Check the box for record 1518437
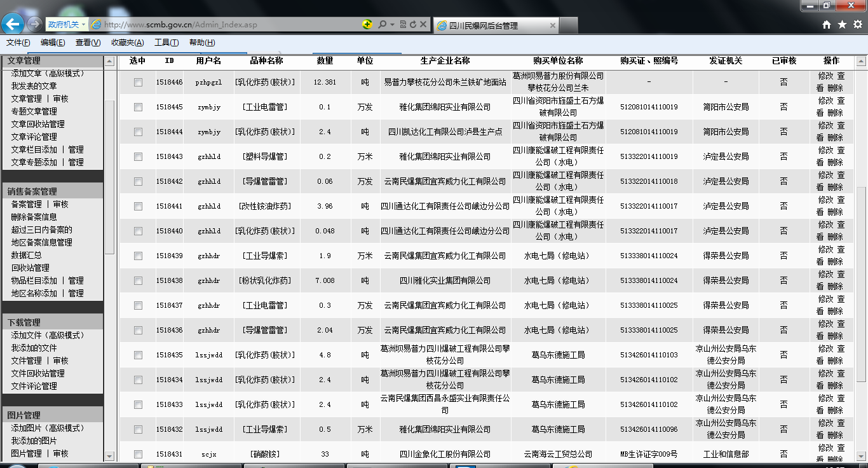This screenshot has width=868, height=468. (x=138, y=306)
